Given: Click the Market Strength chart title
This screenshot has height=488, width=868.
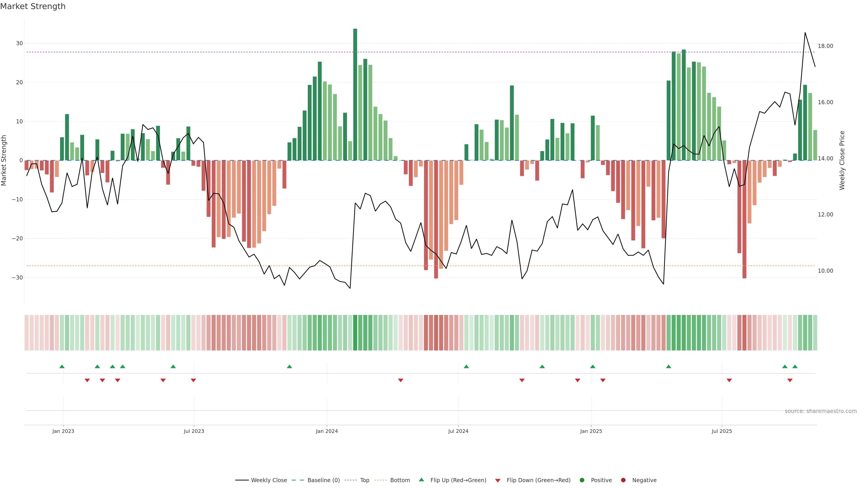Looking at the screenshot, I should point(33,6).
